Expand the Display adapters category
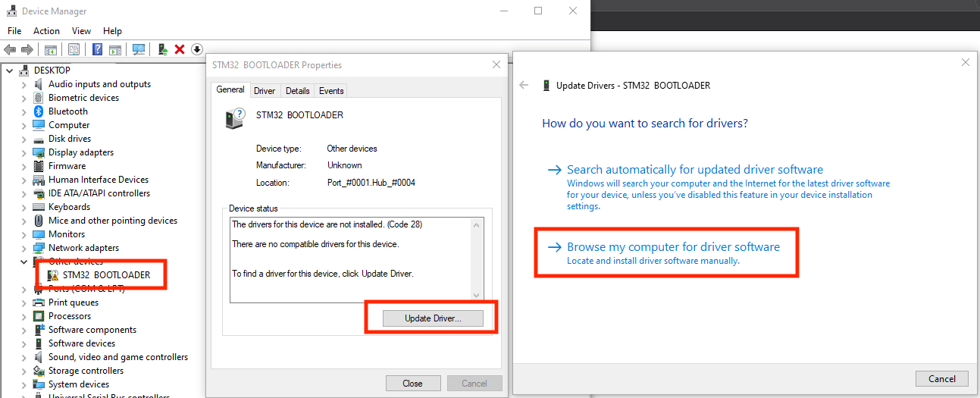Screen dimensions: 980x398 pos(23,152)
